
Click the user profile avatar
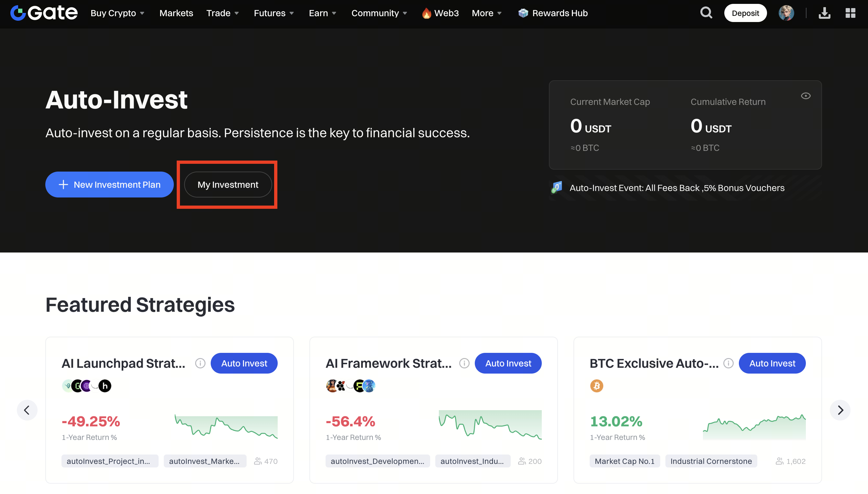[x=786, y=13]
